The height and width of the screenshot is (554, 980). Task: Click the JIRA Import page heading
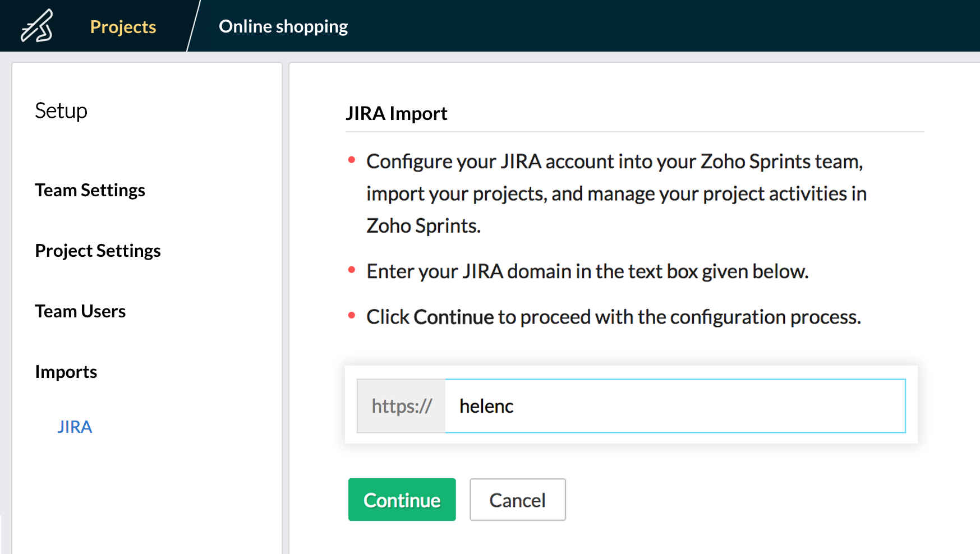(x=396, y=113)
